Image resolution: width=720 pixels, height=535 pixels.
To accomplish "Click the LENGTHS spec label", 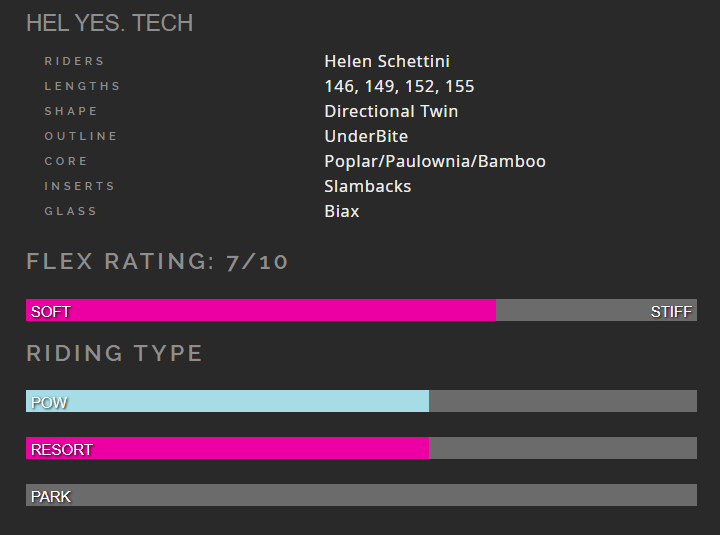I will [x=82, y=86].
